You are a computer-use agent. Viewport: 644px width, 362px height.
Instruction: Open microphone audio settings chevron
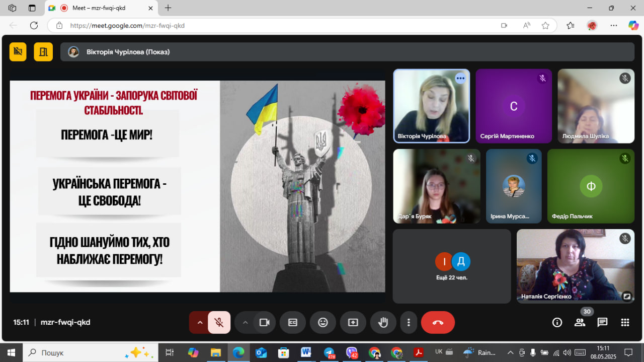(200, 323)
